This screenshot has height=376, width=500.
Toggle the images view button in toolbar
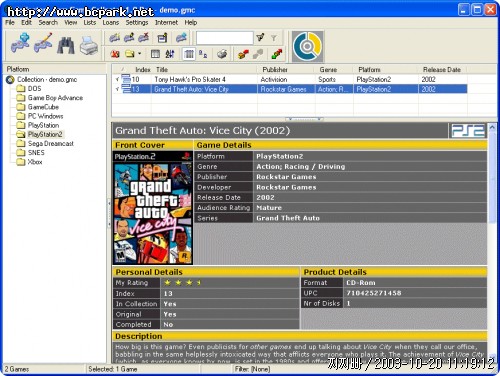203,54
